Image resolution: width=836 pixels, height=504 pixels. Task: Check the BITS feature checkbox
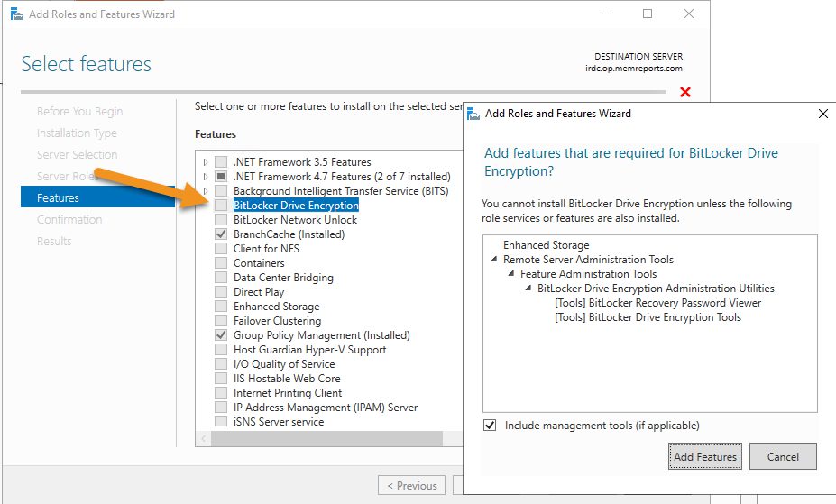click(221, 190)
